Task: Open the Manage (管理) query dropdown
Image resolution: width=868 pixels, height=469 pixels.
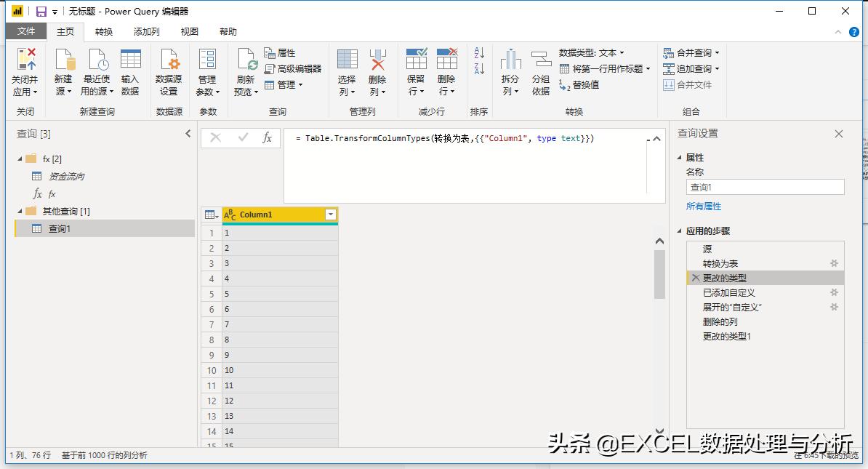Action: 284,85
